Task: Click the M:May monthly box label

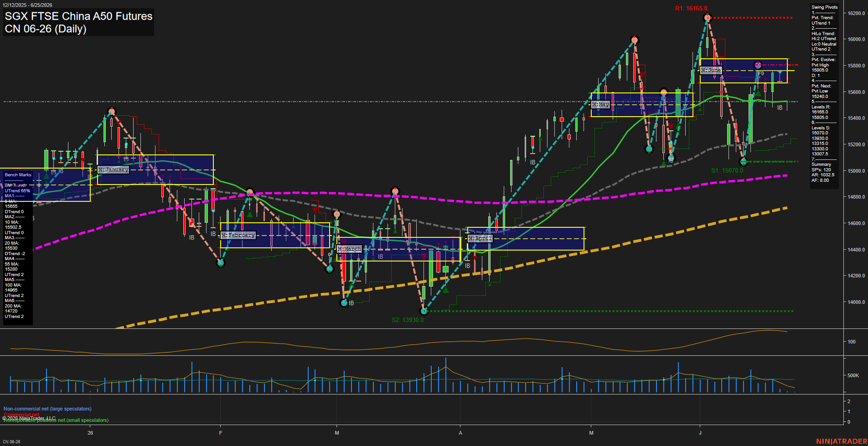Action: tap(600, 104)
